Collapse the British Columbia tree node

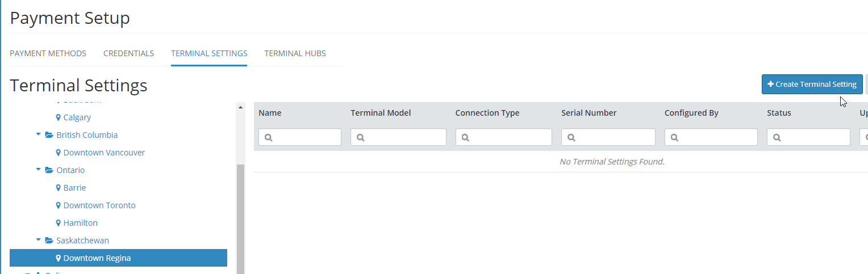coord(38,135)
